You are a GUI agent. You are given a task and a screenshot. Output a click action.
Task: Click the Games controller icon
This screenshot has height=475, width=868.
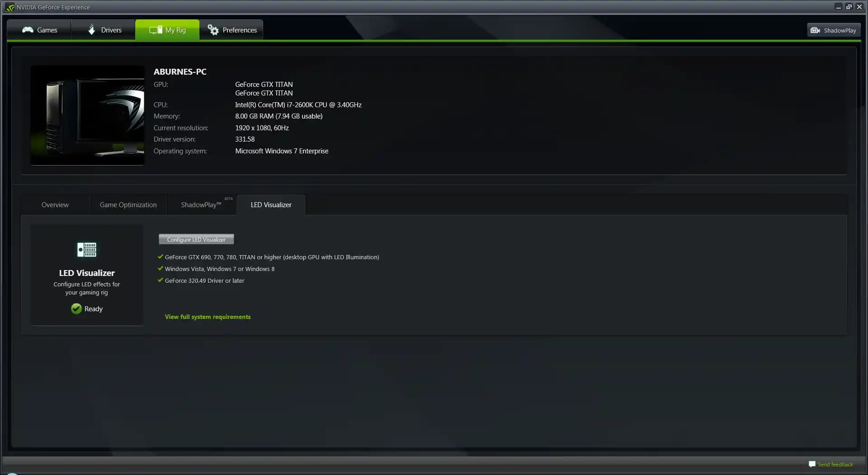coord(28,30)
